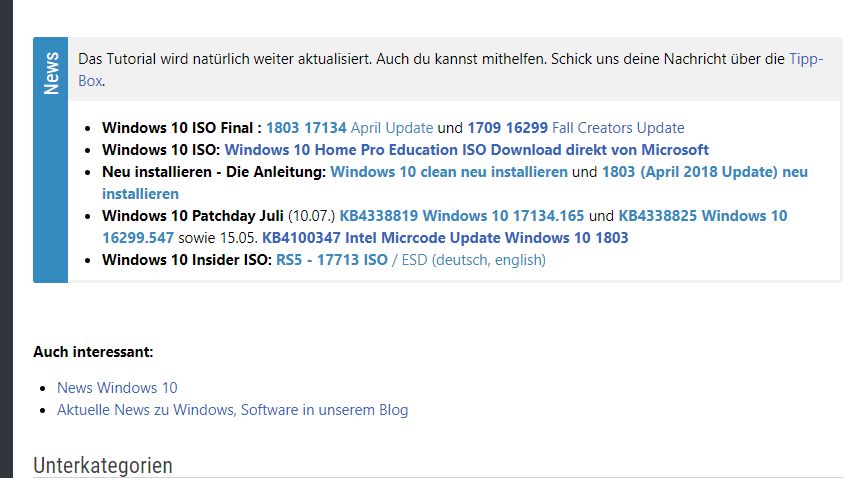Follow the 1803 (April 2018 Update) neu installieren link

(705, 172)
